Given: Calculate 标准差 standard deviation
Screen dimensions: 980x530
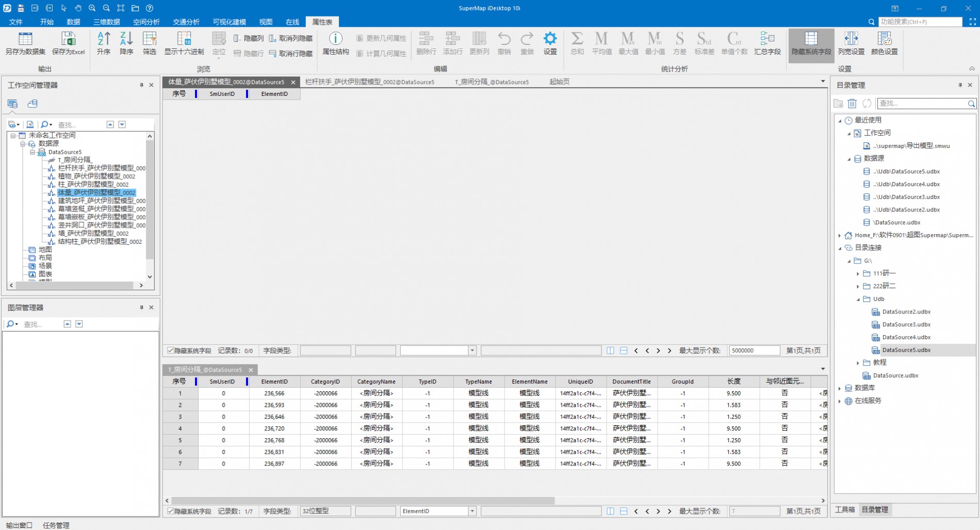Looking at the screenshot, I should tap(704, 43).
